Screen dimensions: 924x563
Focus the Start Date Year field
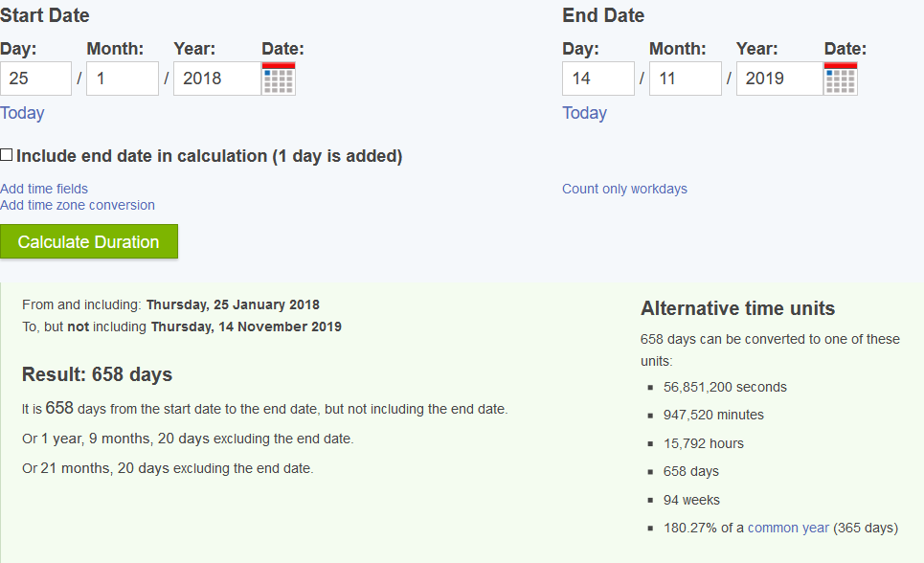[x=216, y=79]
